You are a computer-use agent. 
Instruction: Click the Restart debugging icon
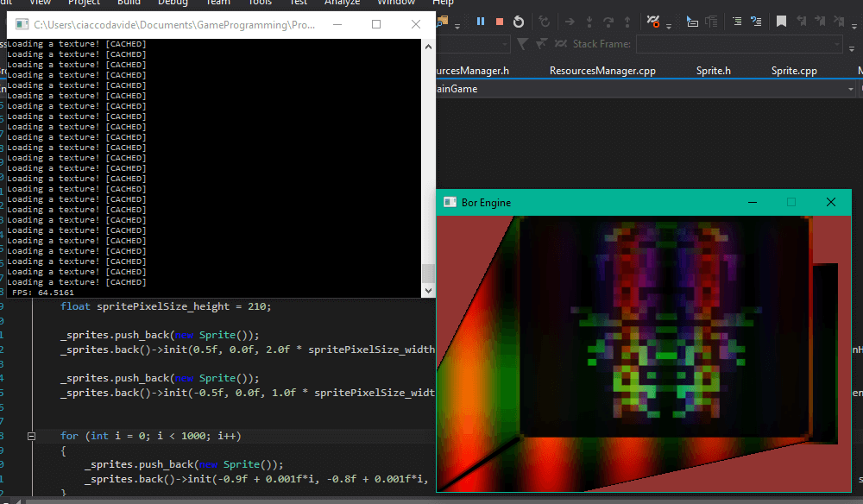[x=519, y=22]
